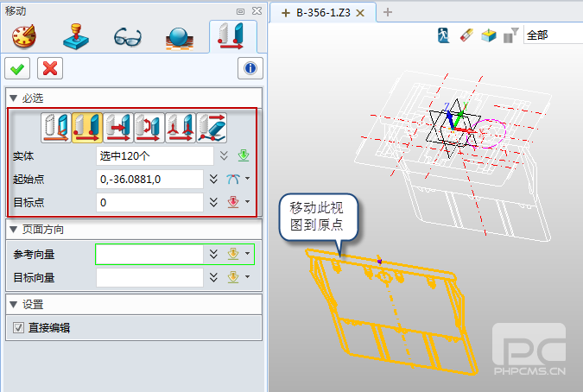Click the 参考向量 input field
This screenshot has width=583, height=392.
[x=149, y=254]
